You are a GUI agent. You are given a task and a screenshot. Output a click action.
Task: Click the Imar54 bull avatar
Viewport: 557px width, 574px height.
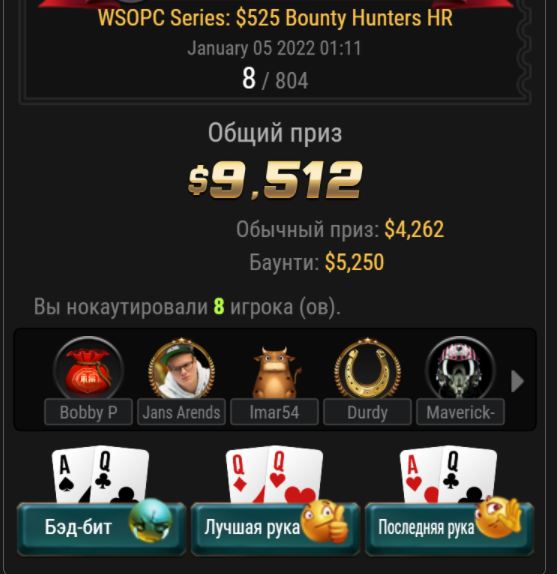275,372
